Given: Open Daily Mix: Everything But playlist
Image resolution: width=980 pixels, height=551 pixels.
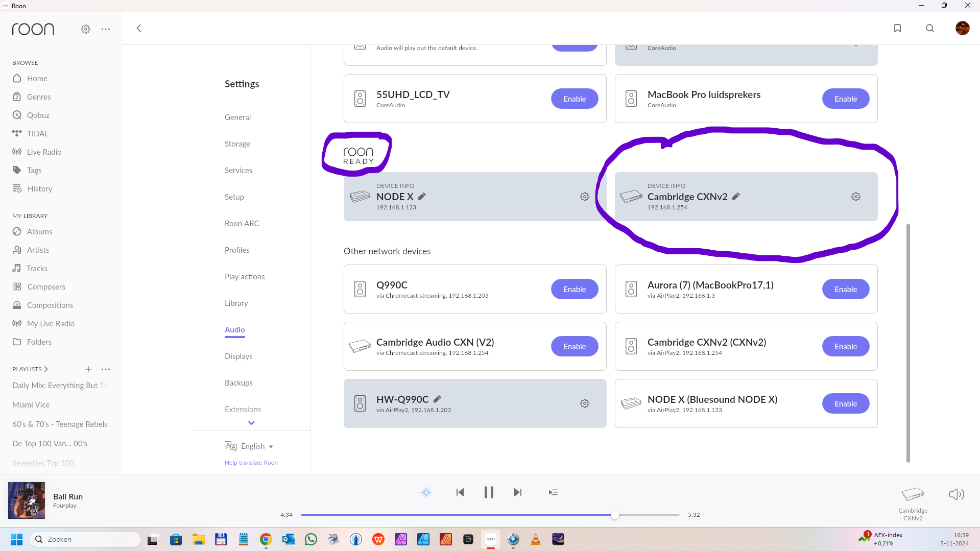Looking at the screenshot, I should tap(60, 385).
